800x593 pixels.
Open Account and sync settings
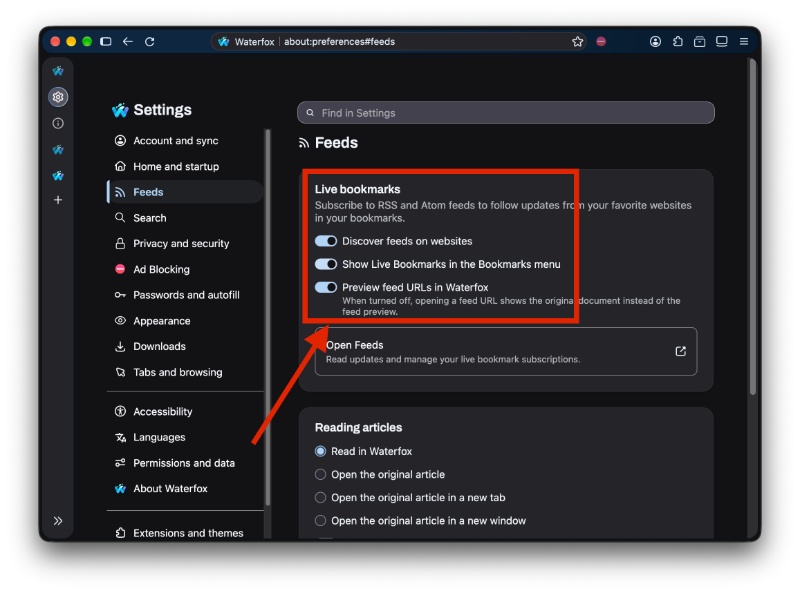(185, 140)
